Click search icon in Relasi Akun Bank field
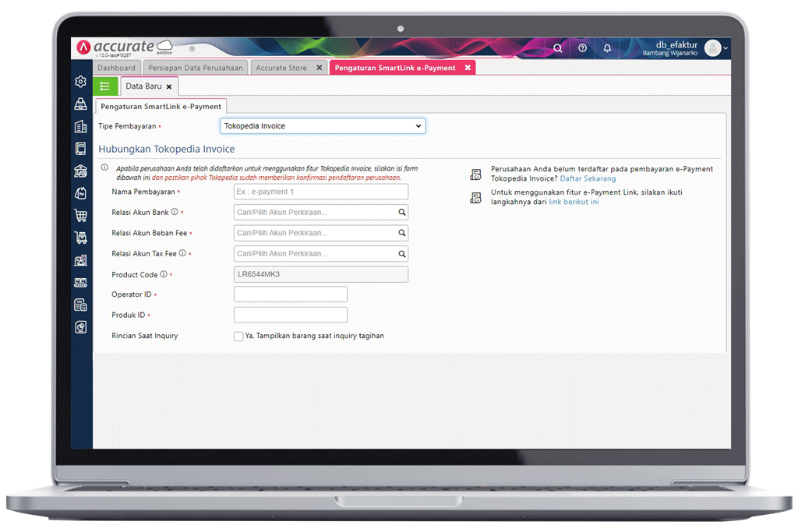The height and width of the screenshot is (532, 798). pos(401,212)
